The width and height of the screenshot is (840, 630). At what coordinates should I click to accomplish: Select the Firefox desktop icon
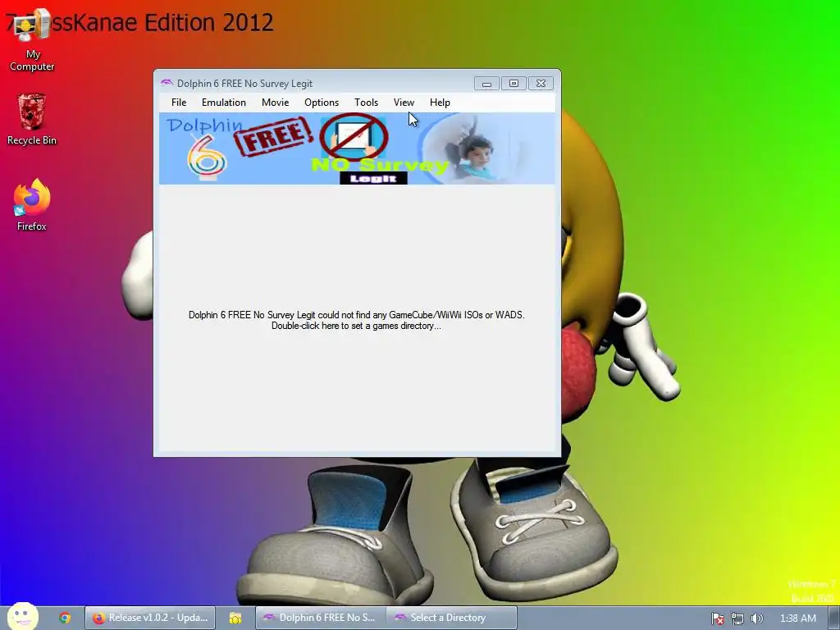point(32,205)
